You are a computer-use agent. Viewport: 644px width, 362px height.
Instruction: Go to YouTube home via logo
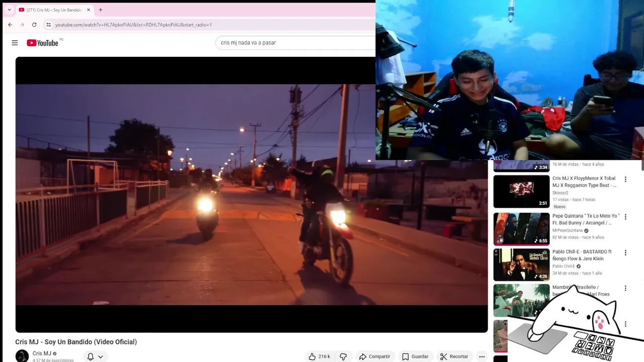point(43,43)
